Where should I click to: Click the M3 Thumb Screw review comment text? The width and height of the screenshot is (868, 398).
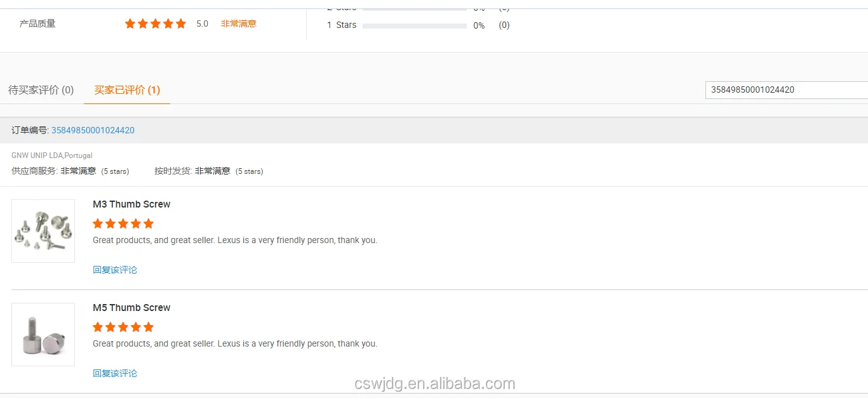pyautogui.click(x=235, y=241)
